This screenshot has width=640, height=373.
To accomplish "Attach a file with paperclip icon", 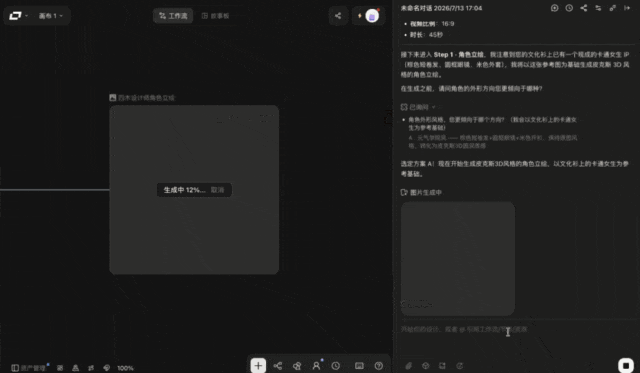I will pos(409,366).
